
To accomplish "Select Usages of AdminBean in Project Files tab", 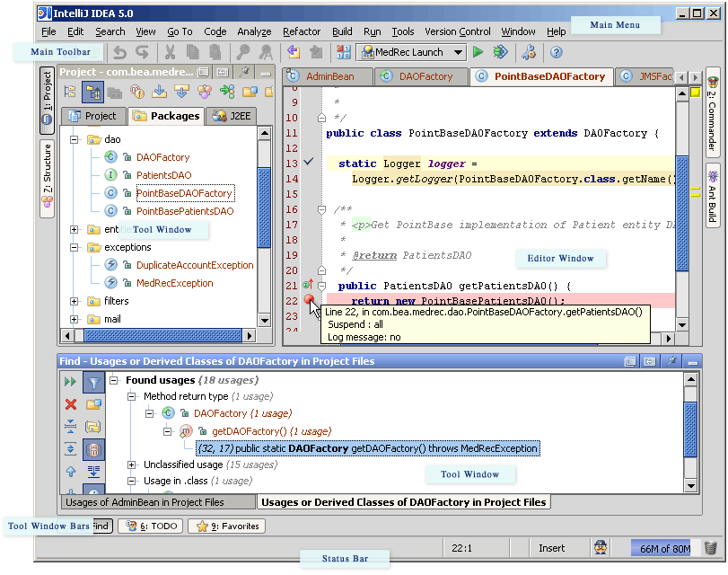I will pyautogui.click(x=158, y=502).
